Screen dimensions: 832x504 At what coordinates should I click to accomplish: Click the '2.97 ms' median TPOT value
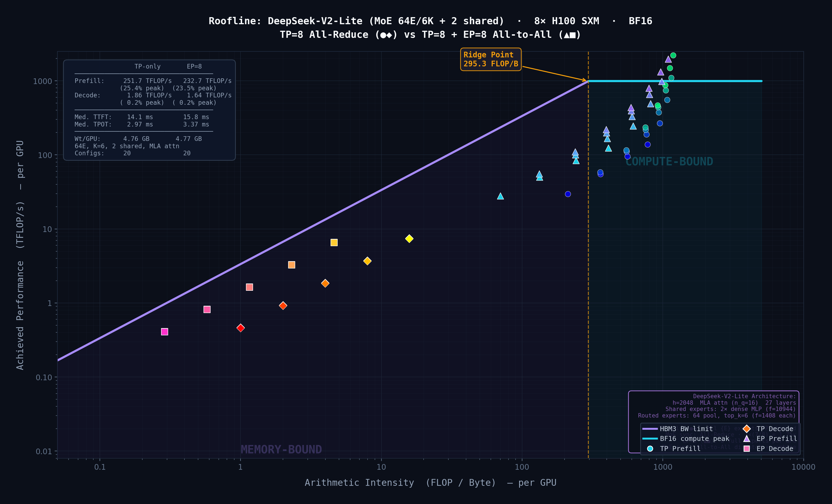coord(140,124)
